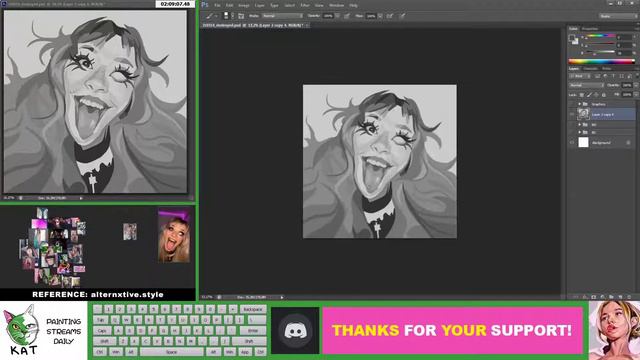Open the brush preset picker swatch
640x360 pixels.
(226, 16)
